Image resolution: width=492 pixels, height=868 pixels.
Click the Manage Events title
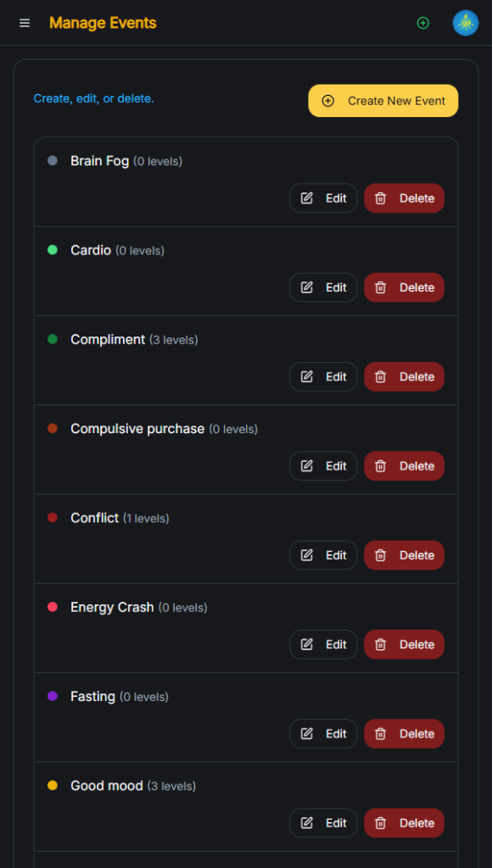click(103, 23)
